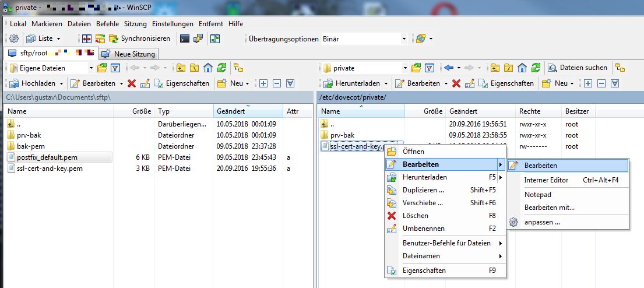The width and height of the screenshot is (644, 288).
Task: Expand local Neu dropdown
Action: click(247, 83)
